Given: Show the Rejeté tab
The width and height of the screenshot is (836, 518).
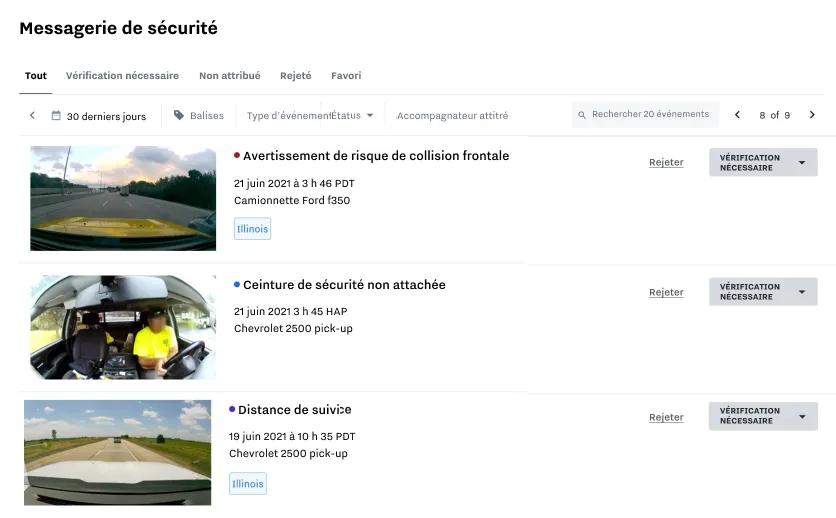Looking at the screenshot, I should pyautogui.click(x=295, y=76).
